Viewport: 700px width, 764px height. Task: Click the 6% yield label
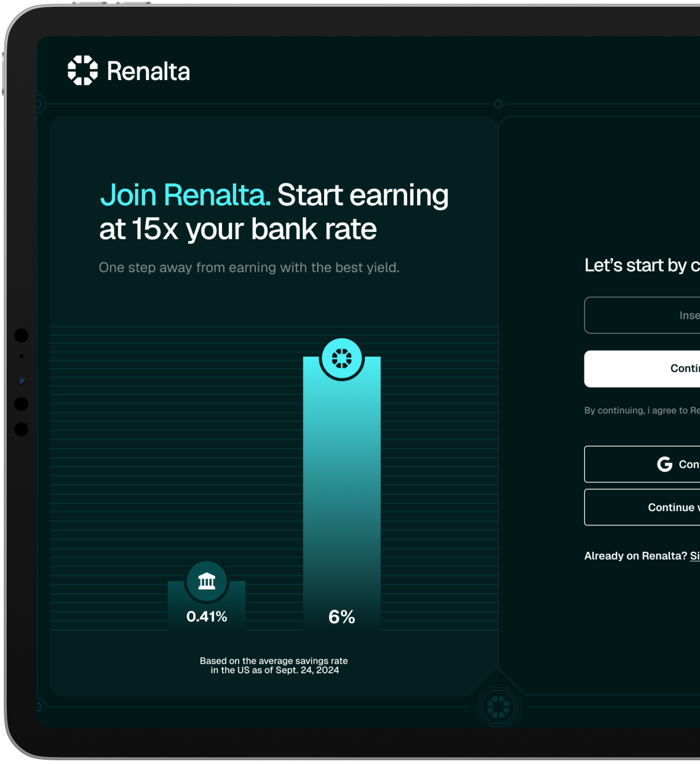(x=341, y=616)
